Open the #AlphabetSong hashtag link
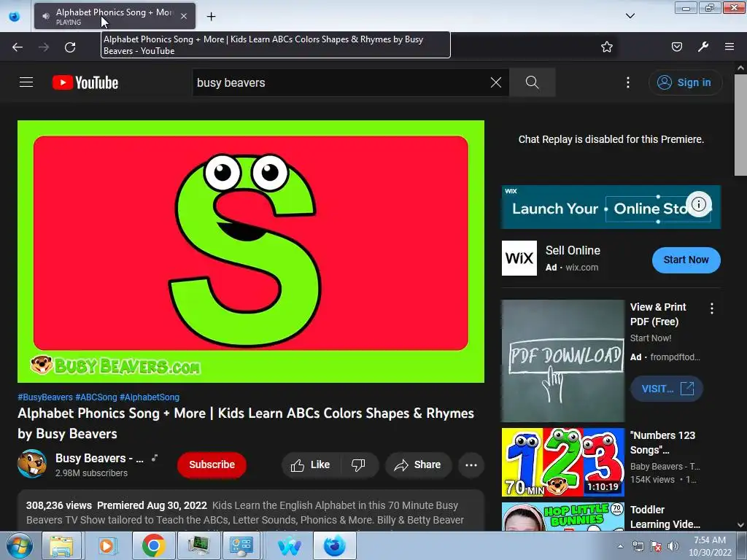 [x=150, y=397]
